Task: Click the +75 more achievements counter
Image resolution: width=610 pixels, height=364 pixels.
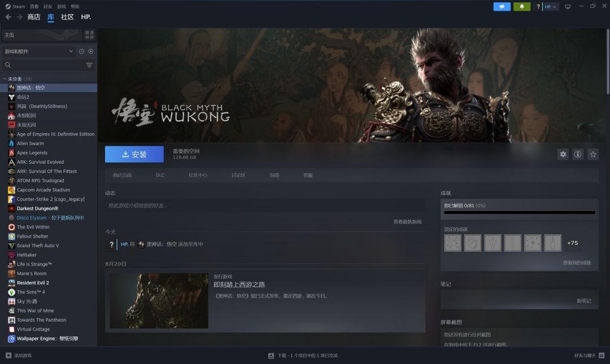Action: (x=573, y=243)
